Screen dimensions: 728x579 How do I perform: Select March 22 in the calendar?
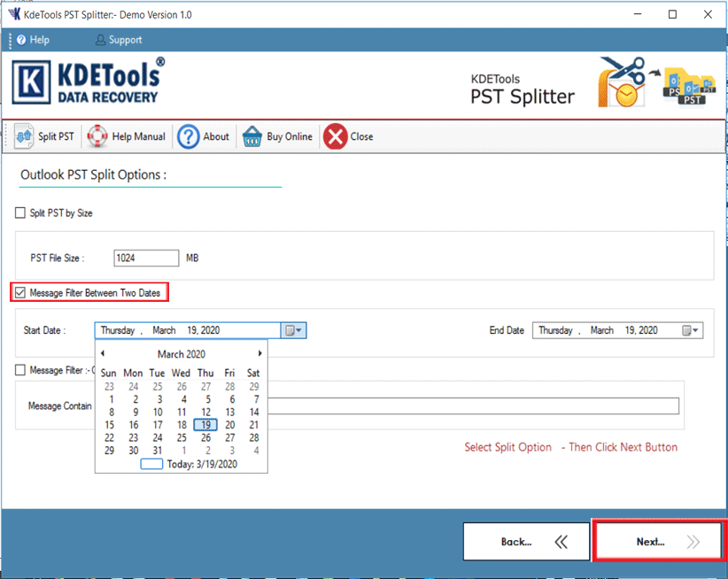pos(109,437)
